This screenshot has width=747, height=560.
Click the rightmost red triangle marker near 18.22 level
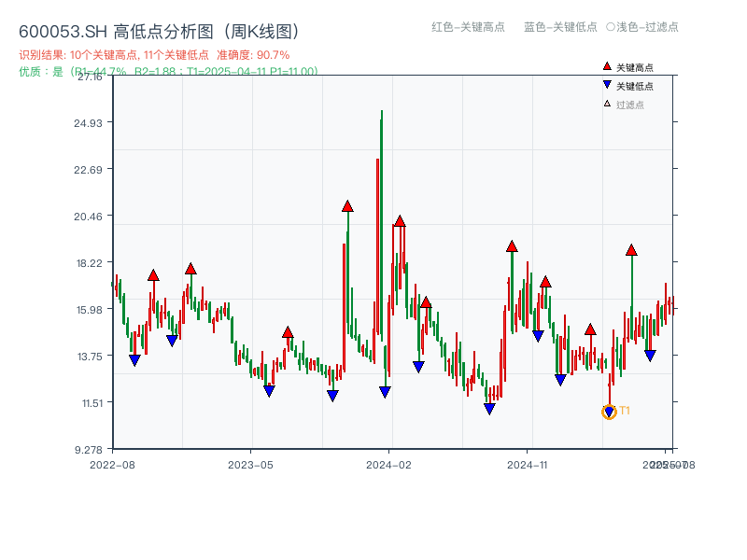point(631,249)
